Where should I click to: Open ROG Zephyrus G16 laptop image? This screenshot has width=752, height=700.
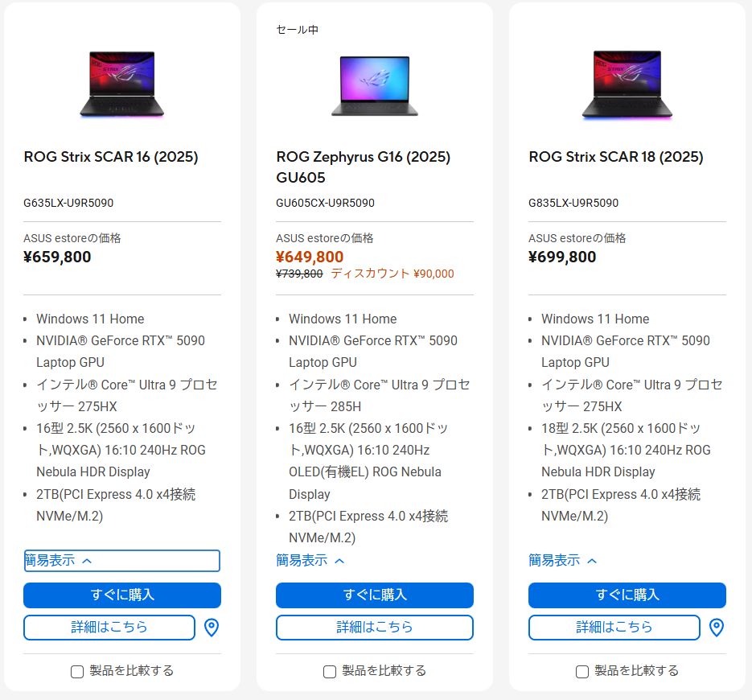[x=375, y=85]
